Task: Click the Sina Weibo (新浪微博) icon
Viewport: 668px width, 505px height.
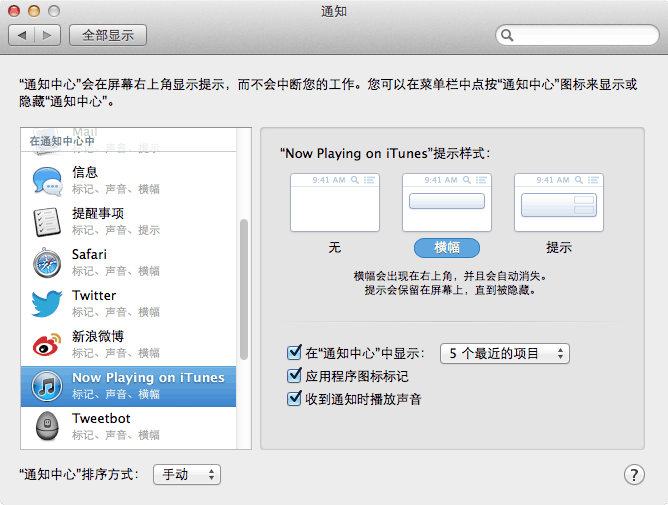Action: point(47,344)
